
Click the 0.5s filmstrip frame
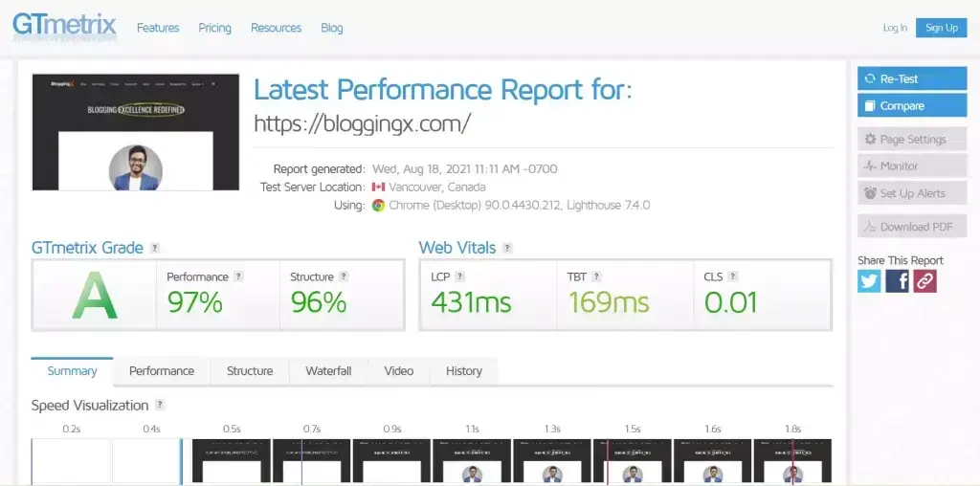(232, 461)
